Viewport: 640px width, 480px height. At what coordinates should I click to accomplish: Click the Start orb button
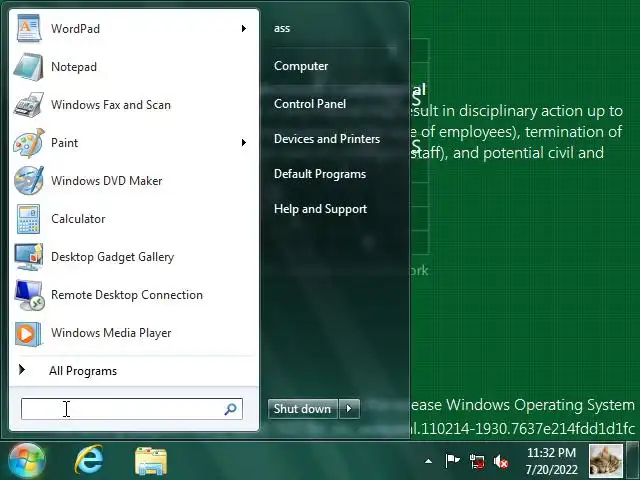(27, 461)
